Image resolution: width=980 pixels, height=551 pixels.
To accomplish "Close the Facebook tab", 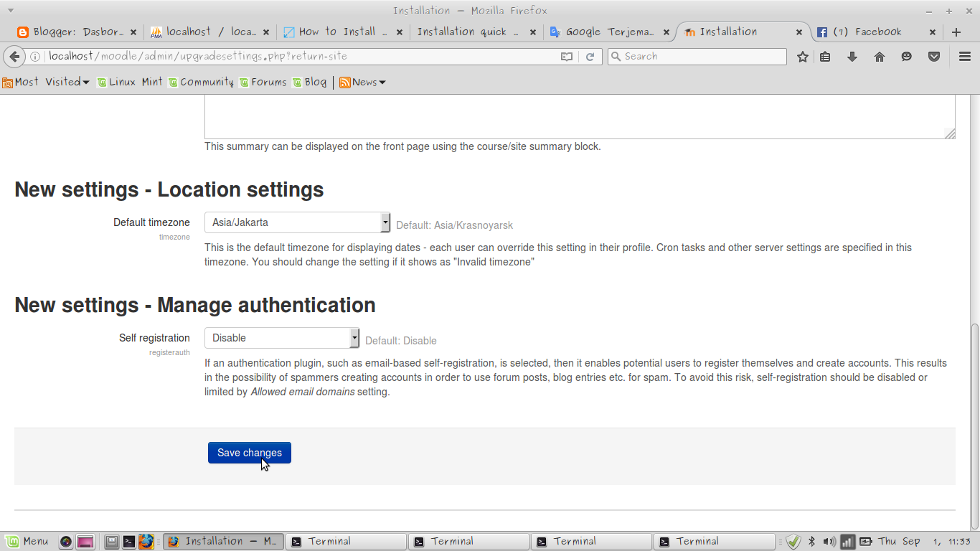I will [933, 32].
